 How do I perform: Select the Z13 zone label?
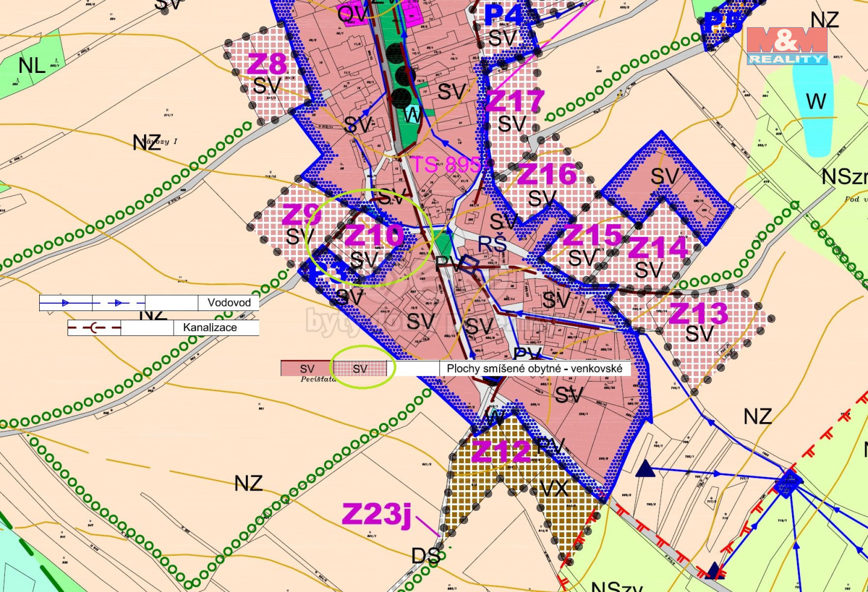[698, 313]
